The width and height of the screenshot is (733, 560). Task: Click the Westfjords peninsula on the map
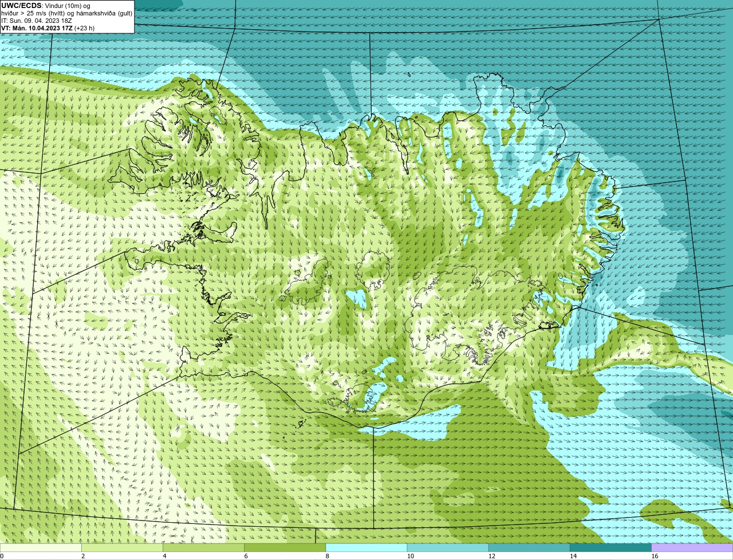[x=166, y=143]
